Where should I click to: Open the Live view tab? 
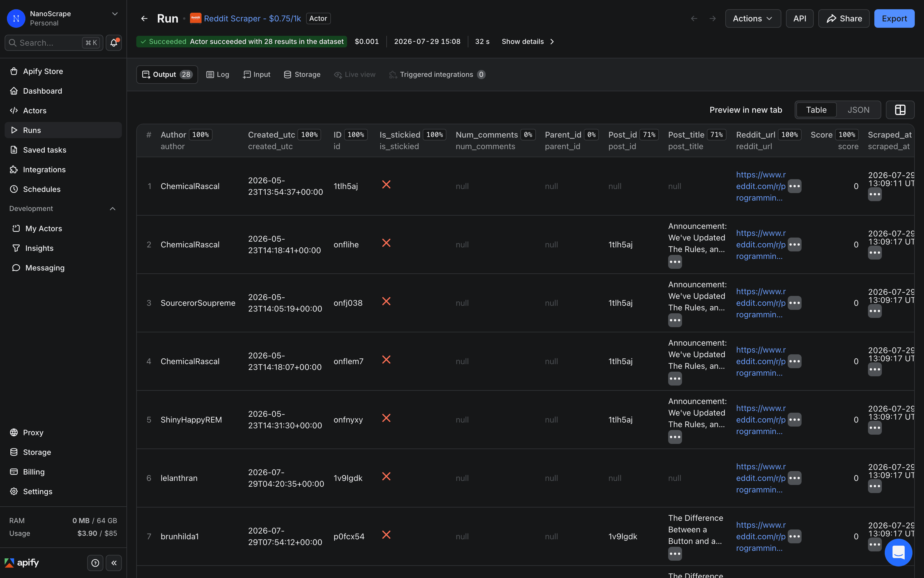pos(355,75)
